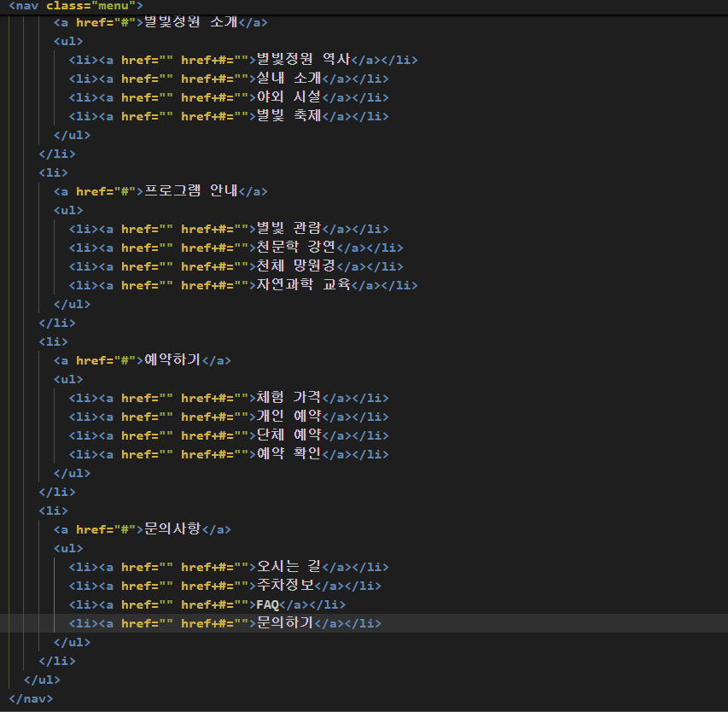The width and height of the screenshot is (728, 712).
Task: Click the <ul> tag below 별빛정원 소개
Action: click(x=68, y=41)
